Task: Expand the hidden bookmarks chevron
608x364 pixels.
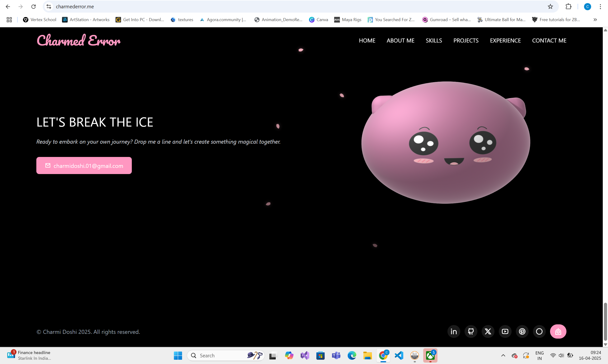Action: [x=595, y=20]
